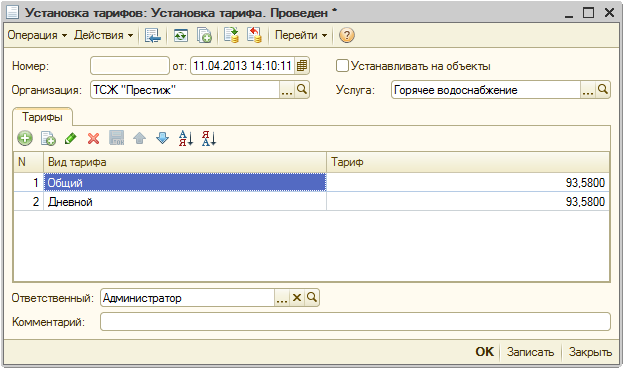The image size is (623, 368).
Task: Click the create-based-on copy toolbar icon
Action: 204,35
